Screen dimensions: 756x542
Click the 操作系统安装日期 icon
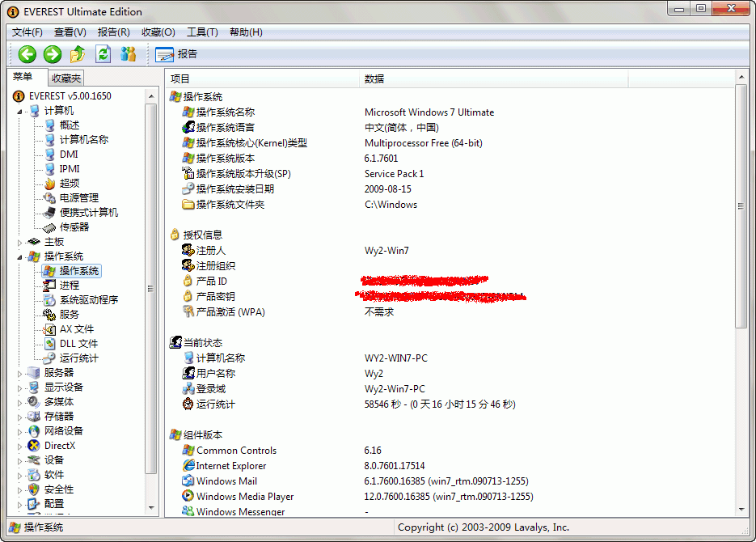click(x=188, y=189)
